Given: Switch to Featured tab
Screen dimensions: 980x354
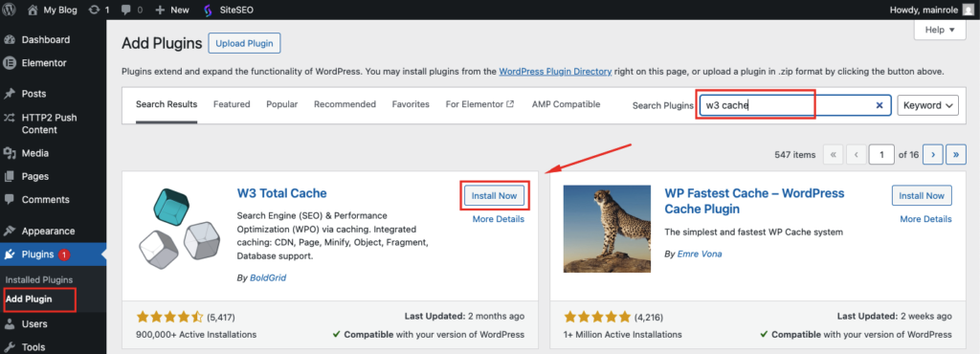Looking at the screenshot, I should (x=232, y=104).
